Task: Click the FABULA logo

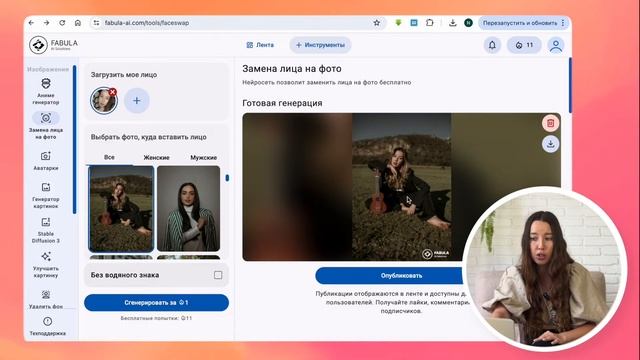Action: tap(53, 45)
